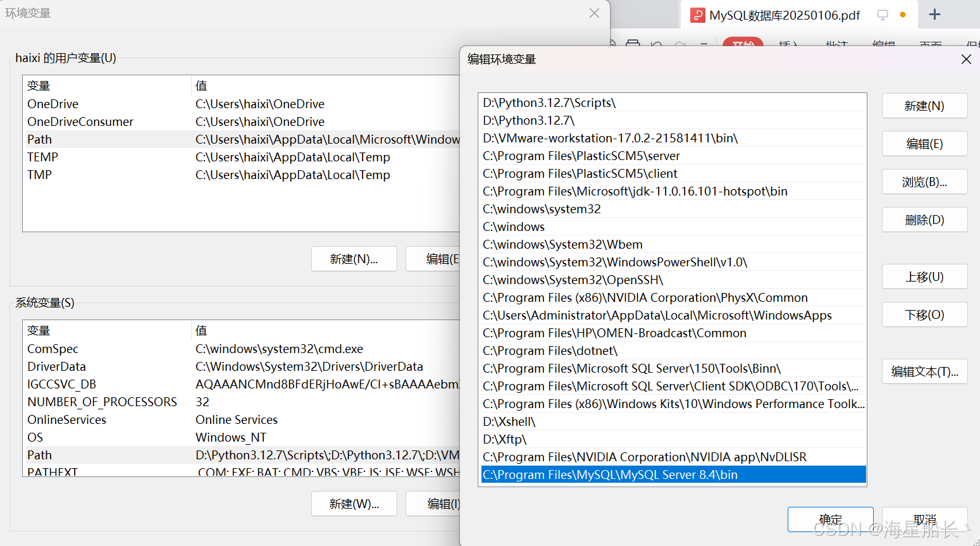Select the Administrator WindowsApps entry
Screen dimensions: 980x546
coord(673,315)
